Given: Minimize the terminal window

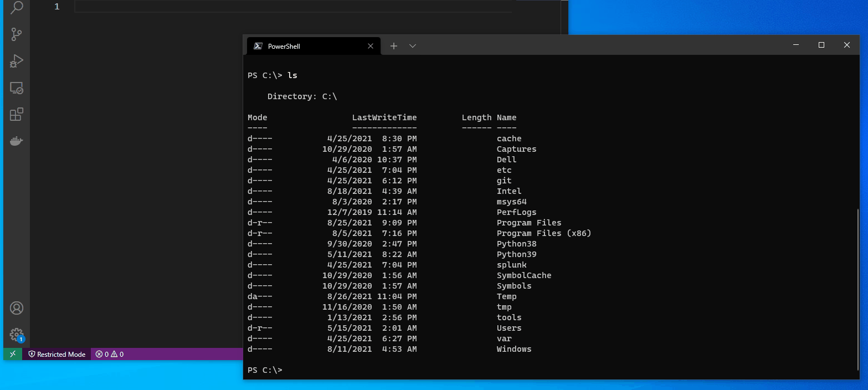Looking at the screenshot, I should pyautogui.click(x=796, y=45).
